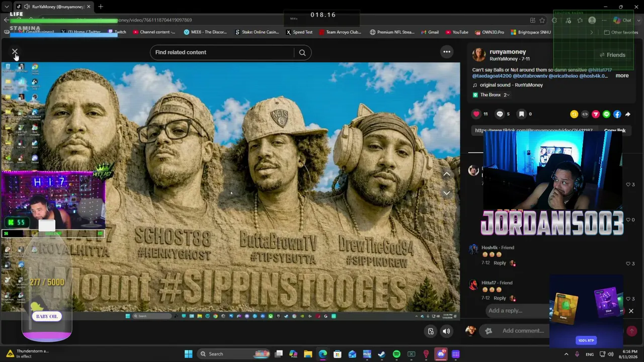Open the Brightspace SNHU bookmark
The width and height of the screenshot is (644, 362).
tap(531, 32)
